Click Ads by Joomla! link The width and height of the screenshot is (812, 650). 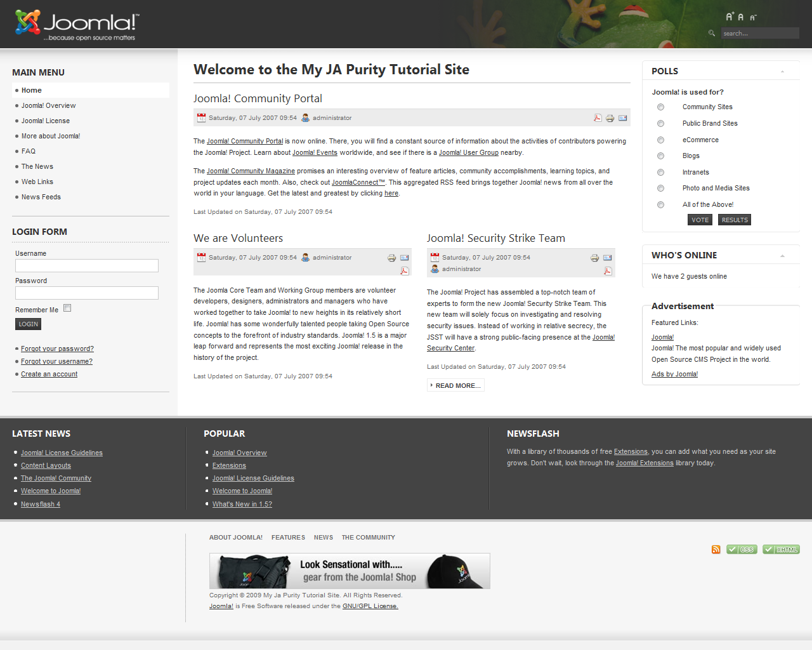pos(674,374)
